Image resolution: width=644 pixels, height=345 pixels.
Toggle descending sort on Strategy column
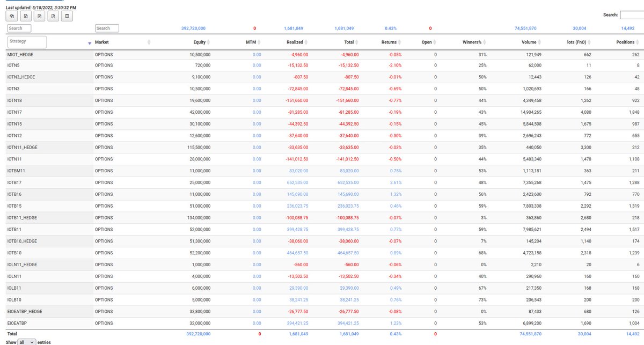click(x=89, y=42)
